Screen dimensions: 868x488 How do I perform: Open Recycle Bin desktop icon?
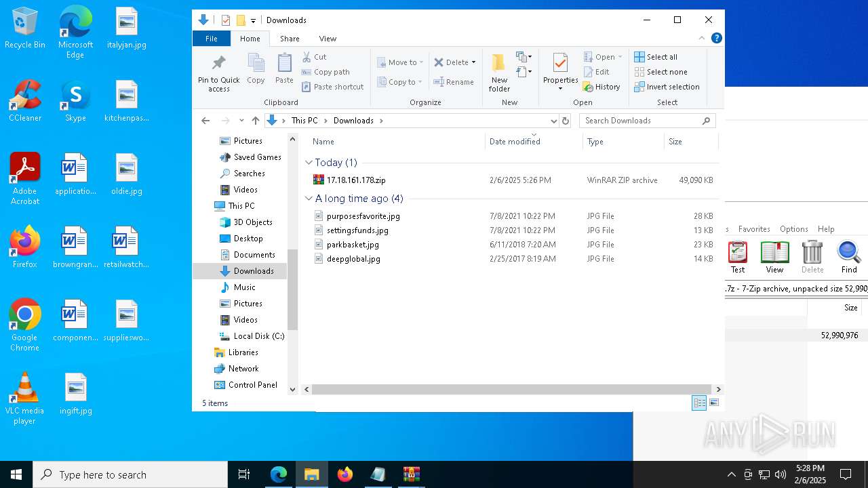click(25, 28)
